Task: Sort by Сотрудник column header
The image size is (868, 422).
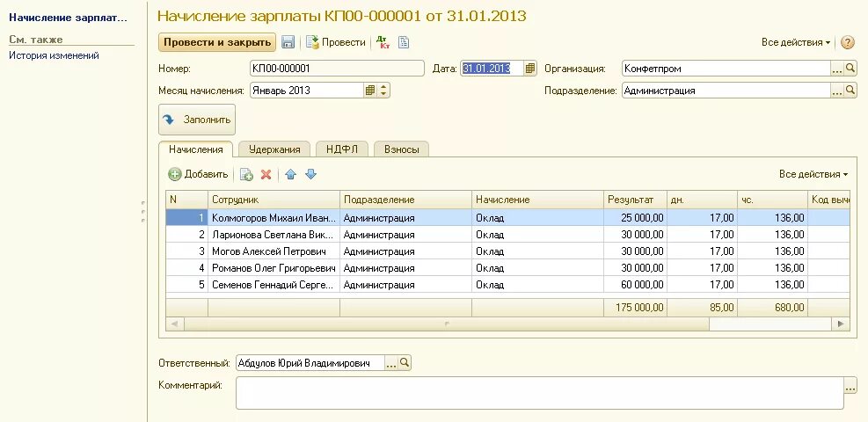Action: pyautogui.click(x=274, y=200)
